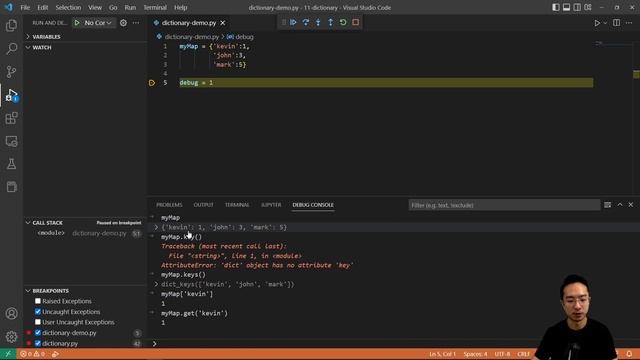Open the Search view in activity bar
This screenshot has height=360, width=640.
[11, 49]
